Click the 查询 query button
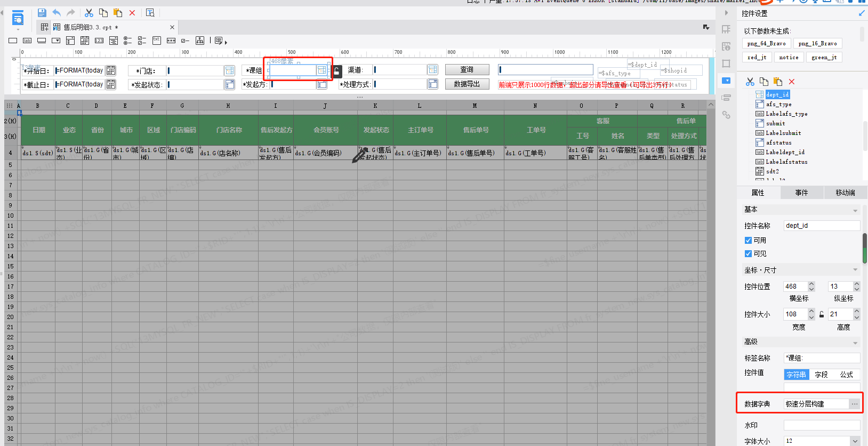This screenshot has width=868, height=446. [x=467, y=70]
